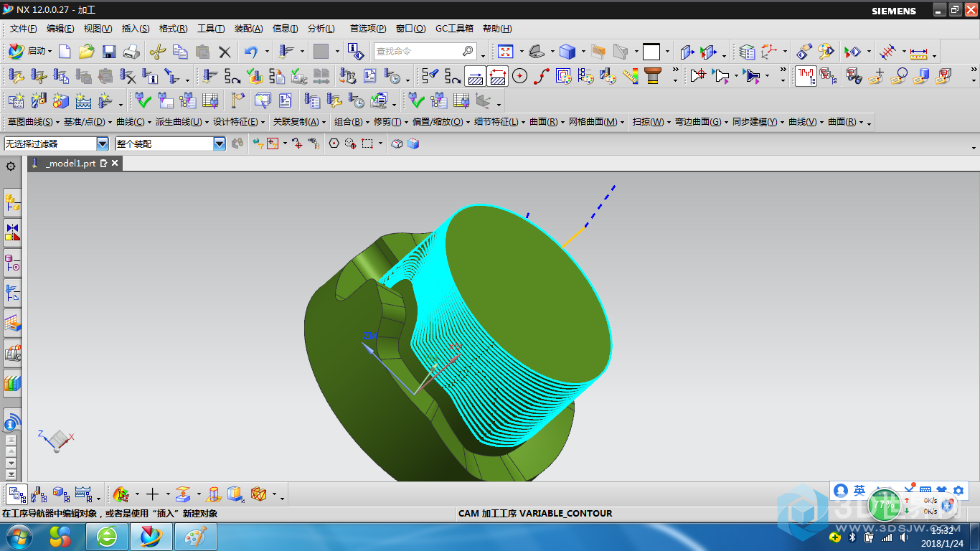The image size is (980, 551).
Task: Open the 分析(L) menu
Action: [x=321, y=29]
